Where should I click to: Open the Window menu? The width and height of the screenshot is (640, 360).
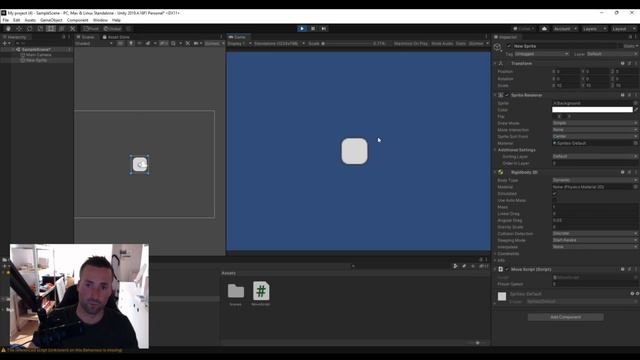100,20
